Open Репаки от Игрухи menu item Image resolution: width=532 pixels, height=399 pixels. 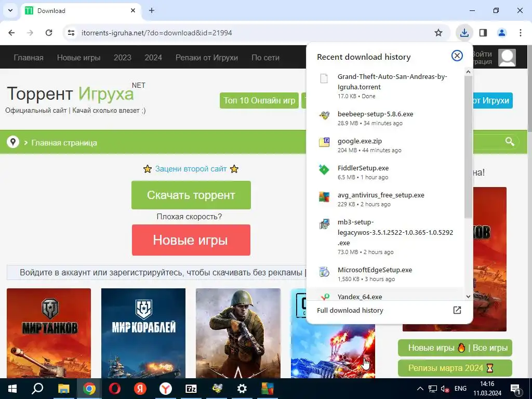click(207, 58)
